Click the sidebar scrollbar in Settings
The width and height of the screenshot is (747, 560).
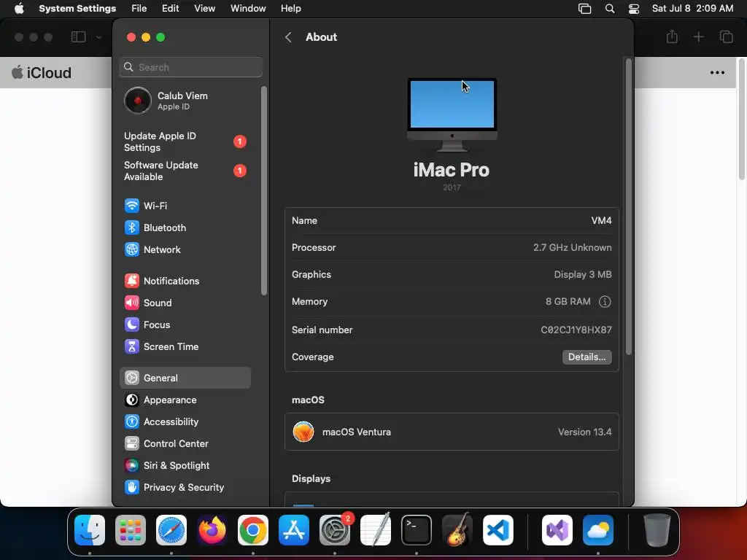pos(264,190)
